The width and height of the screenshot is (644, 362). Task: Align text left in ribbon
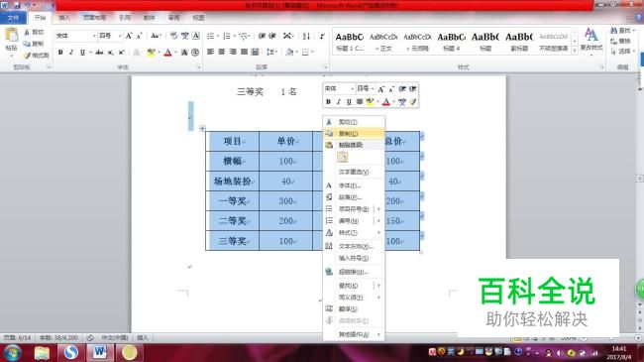point(210,53)
